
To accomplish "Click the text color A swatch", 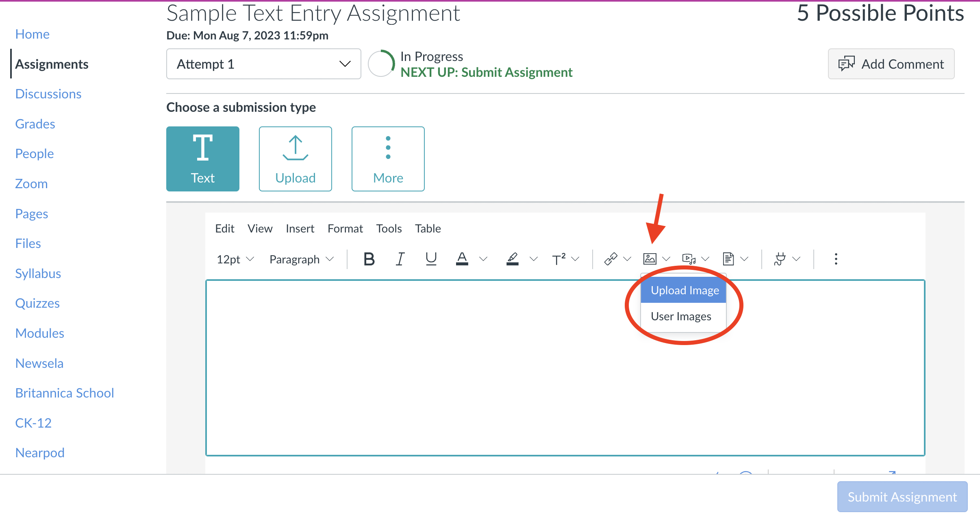I will click(462, 259).
